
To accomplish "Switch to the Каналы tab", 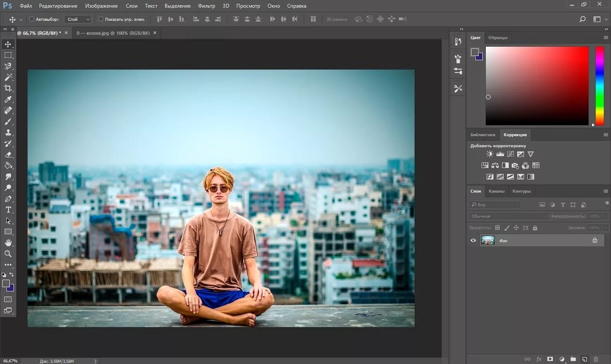I will [496, 191].
